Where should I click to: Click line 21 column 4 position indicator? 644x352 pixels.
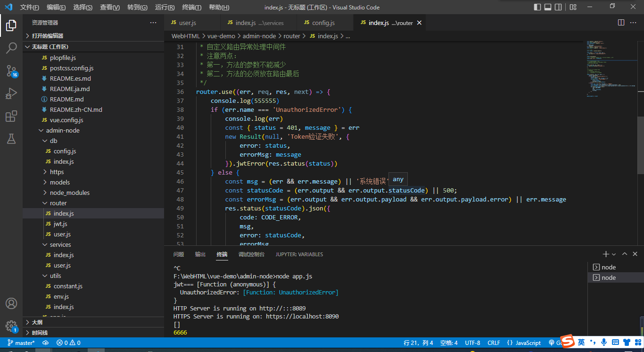418,343
